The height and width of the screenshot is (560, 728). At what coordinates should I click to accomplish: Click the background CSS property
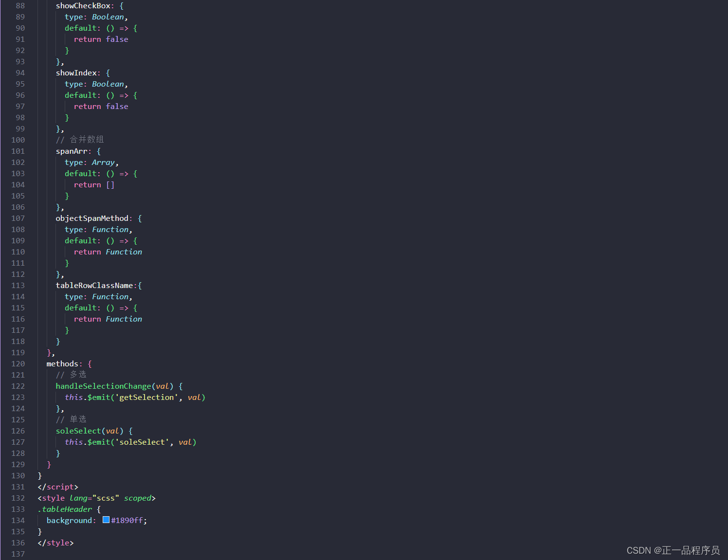coord(69,521)
